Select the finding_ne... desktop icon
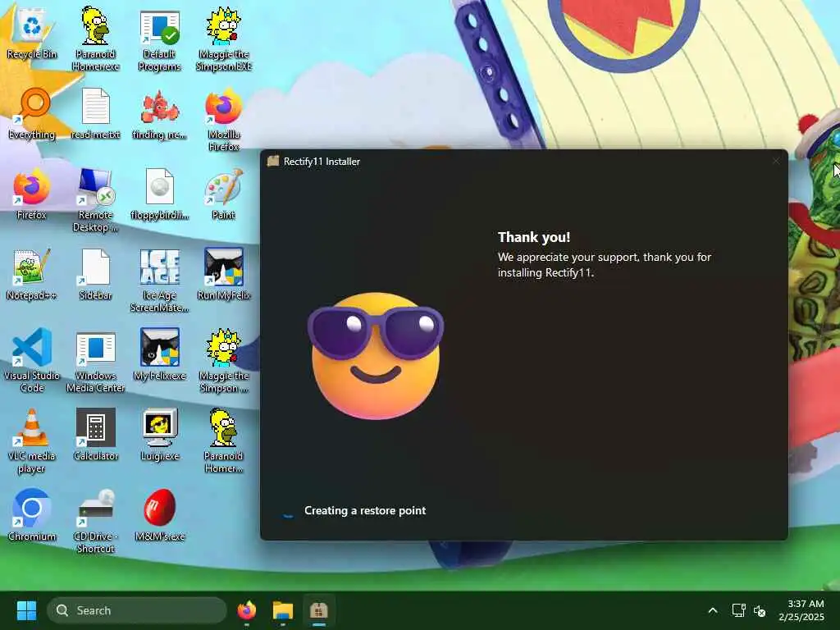 pyautogui.click(x=159, y=113)
